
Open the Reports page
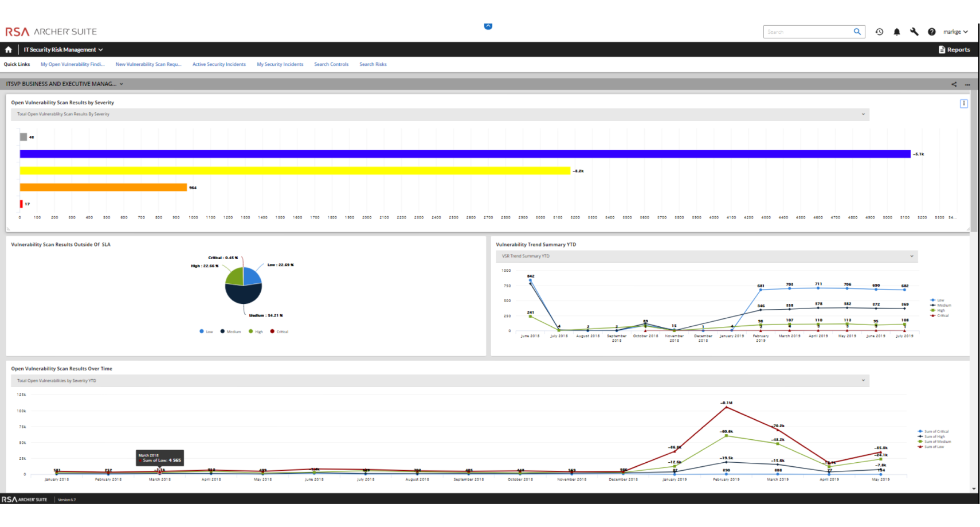click(x=954, y=50)
